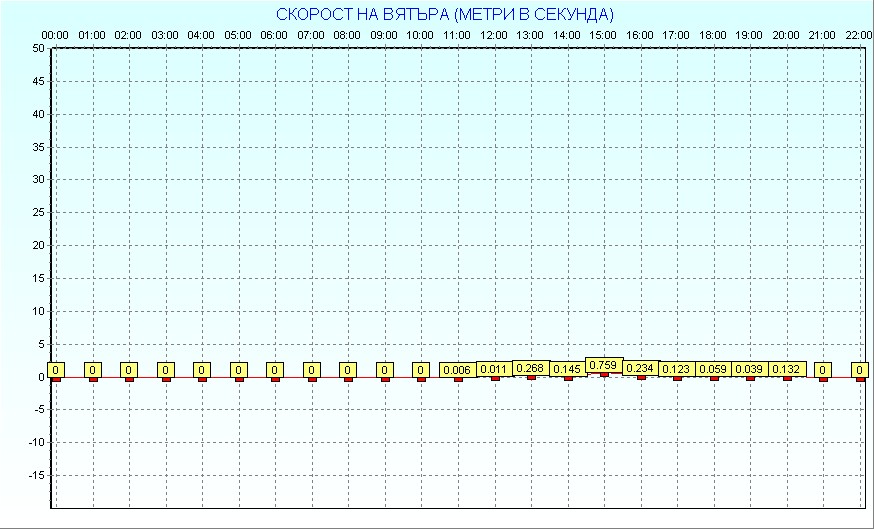874x529 pixels.
Task: Click the 50 value on the vertical axis
Action: click(38, 48)
